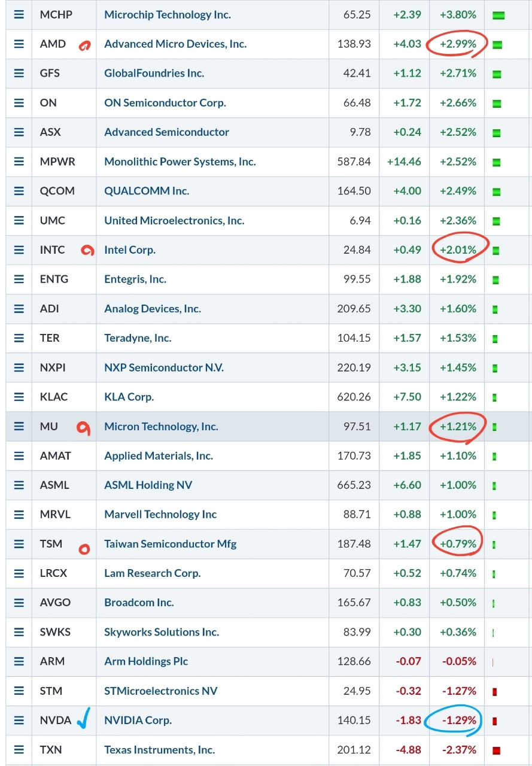
Task: Open the row menu icon for NXPI
Action: click(x=19, y=367)
